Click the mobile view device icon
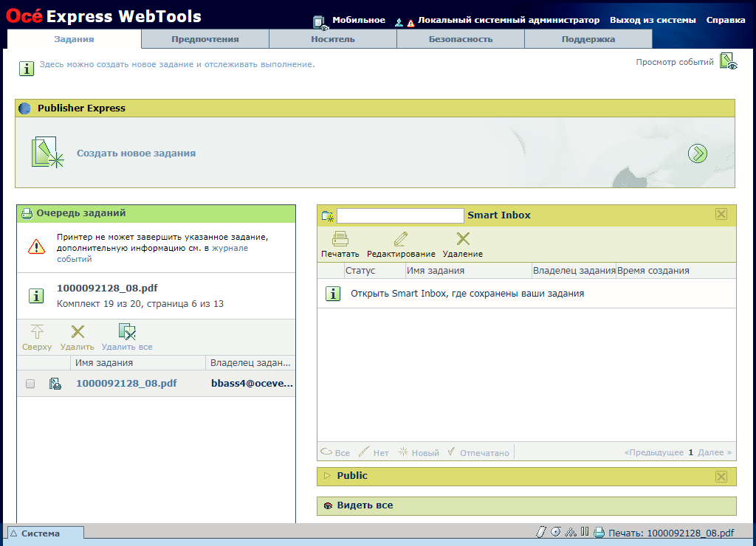 pos(320,22)
